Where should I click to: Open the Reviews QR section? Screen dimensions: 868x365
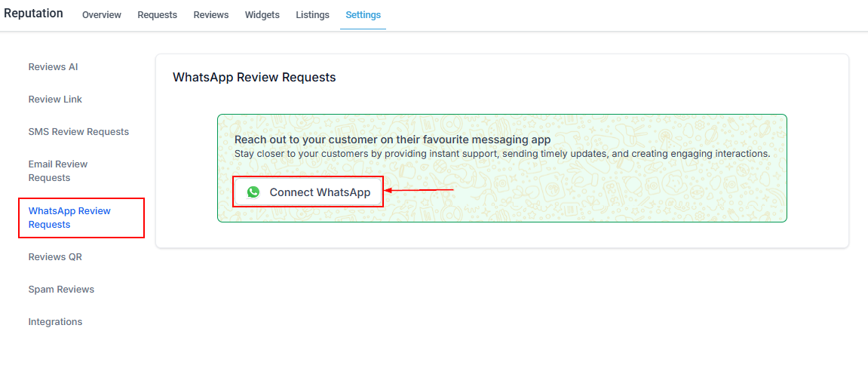click(55, 257)
